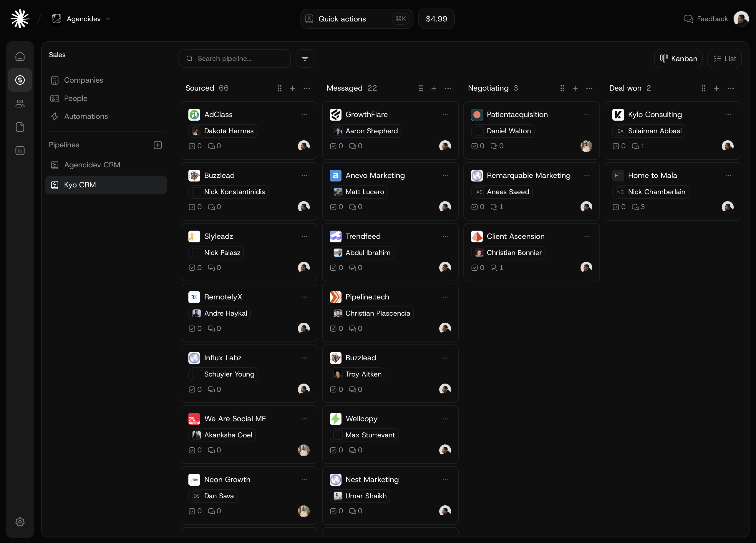This screenshot has width=756, height=543.
Task: Open contact Anees Saeed chip
Action: tap(502, 192)
